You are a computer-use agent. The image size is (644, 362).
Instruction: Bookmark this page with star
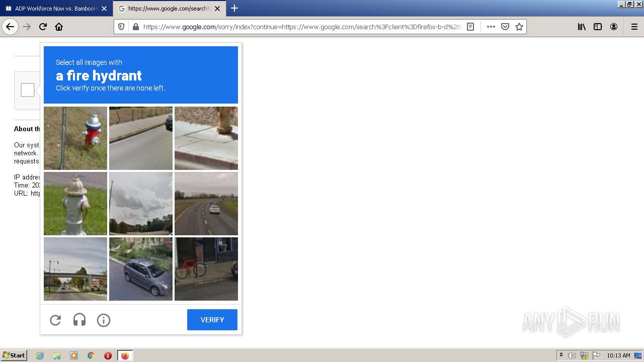point(519,27)
